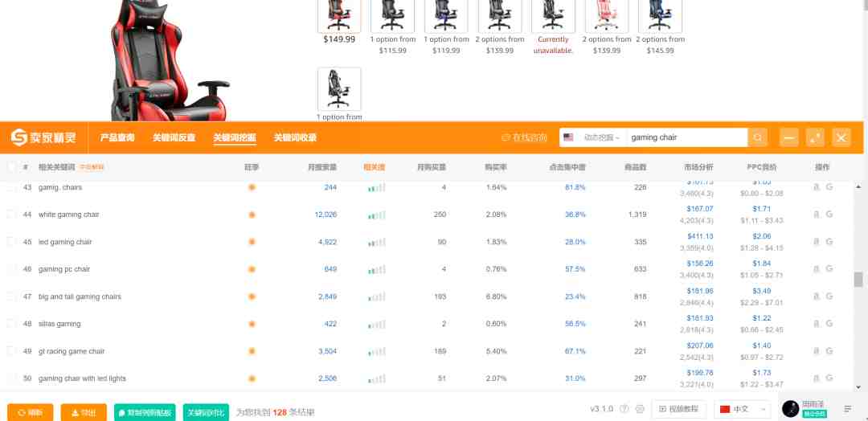Open the 中文 language dropdown

(x=742, y=410)
